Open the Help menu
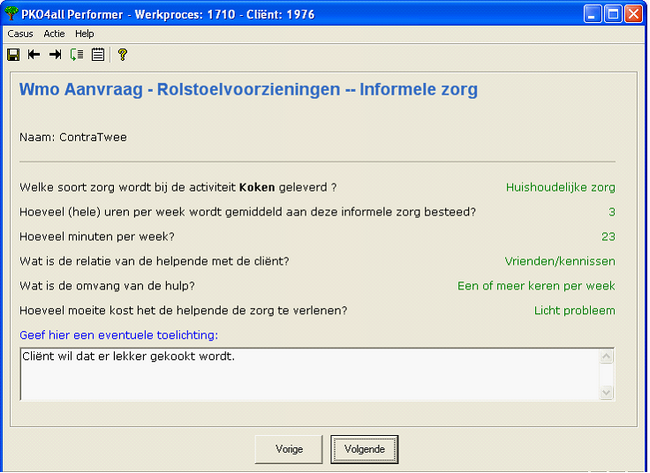The width and height of the screenshot is (650, 473). 85,33
